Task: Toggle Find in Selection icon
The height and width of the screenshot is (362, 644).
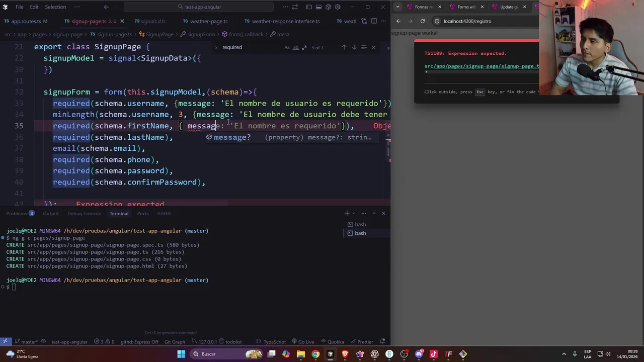Action: point(364,47)
